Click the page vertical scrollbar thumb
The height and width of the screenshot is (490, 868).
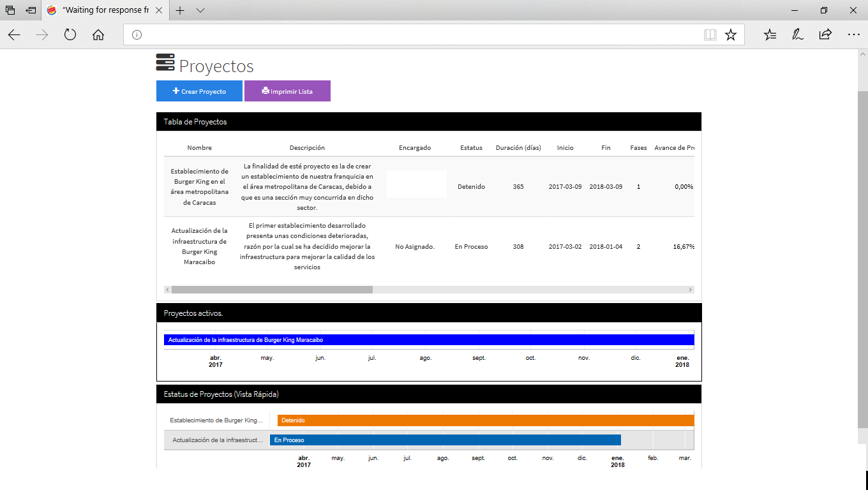tap(862, 259)
